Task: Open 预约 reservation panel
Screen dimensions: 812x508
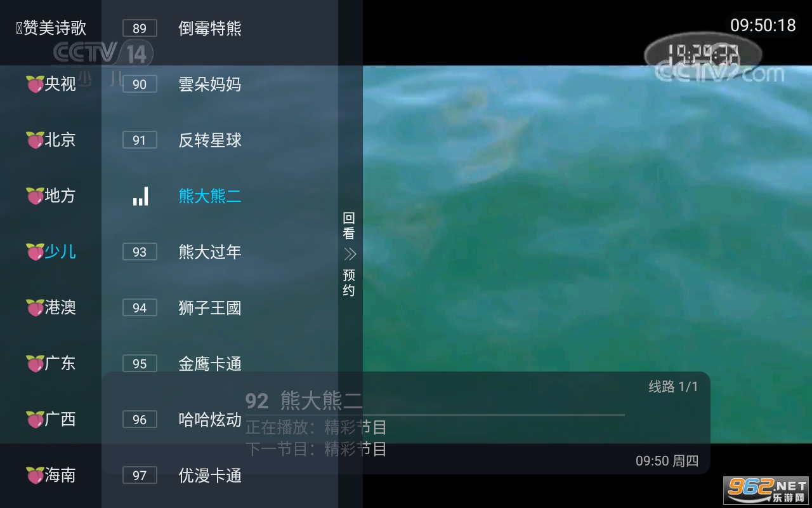Action: click(349, 283)
